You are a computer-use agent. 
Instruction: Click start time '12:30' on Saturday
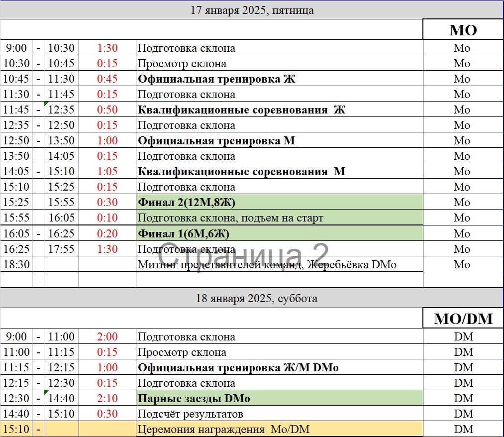click(16, 398)
